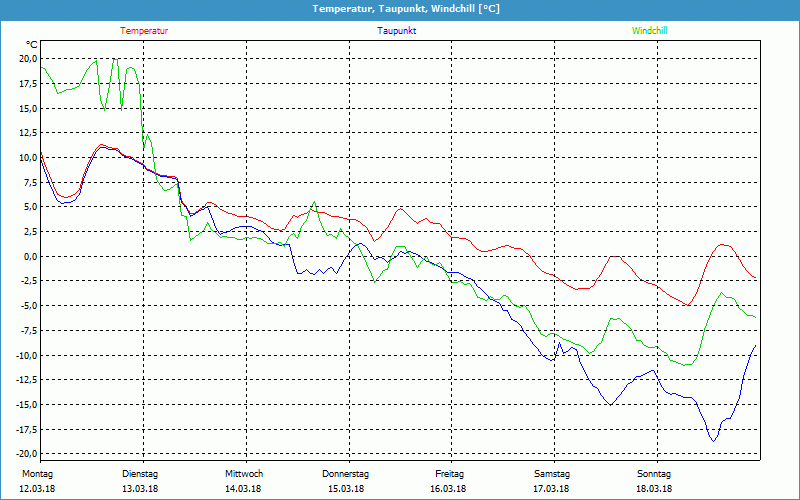Click the red Temperatur legend label
The height and width of the screenshot is (500, 800).
(x=144, y=31)
